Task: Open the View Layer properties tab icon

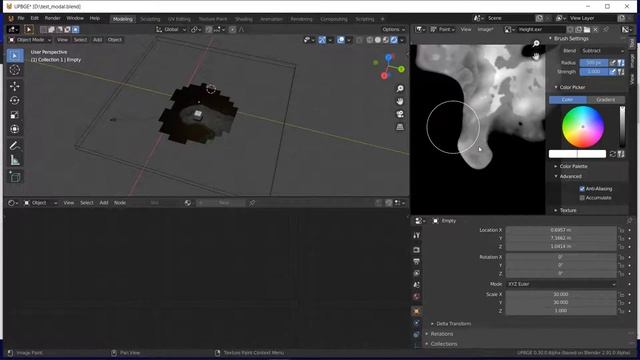Action: (x=416, y=273)
